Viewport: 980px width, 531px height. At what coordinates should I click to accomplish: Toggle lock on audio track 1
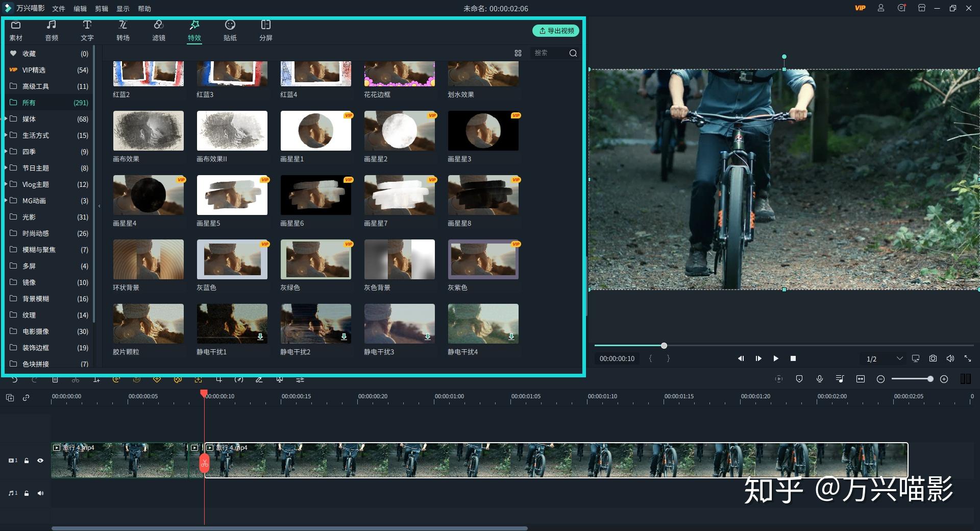tap(27, 493)
